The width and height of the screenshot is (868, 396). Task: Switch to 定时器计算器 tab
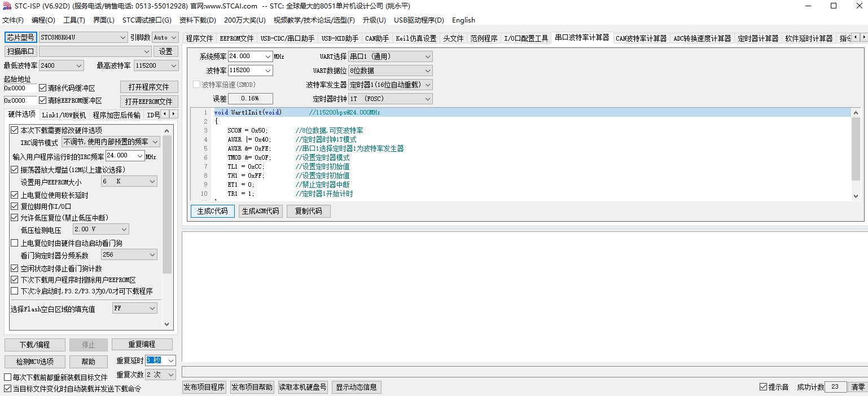point(758,38)
